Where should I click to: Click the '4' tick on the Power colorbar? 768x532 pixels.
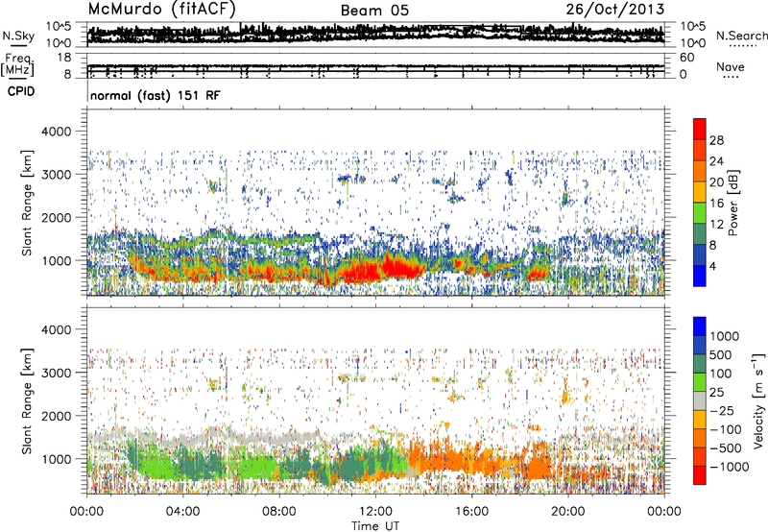click(712, 266)
